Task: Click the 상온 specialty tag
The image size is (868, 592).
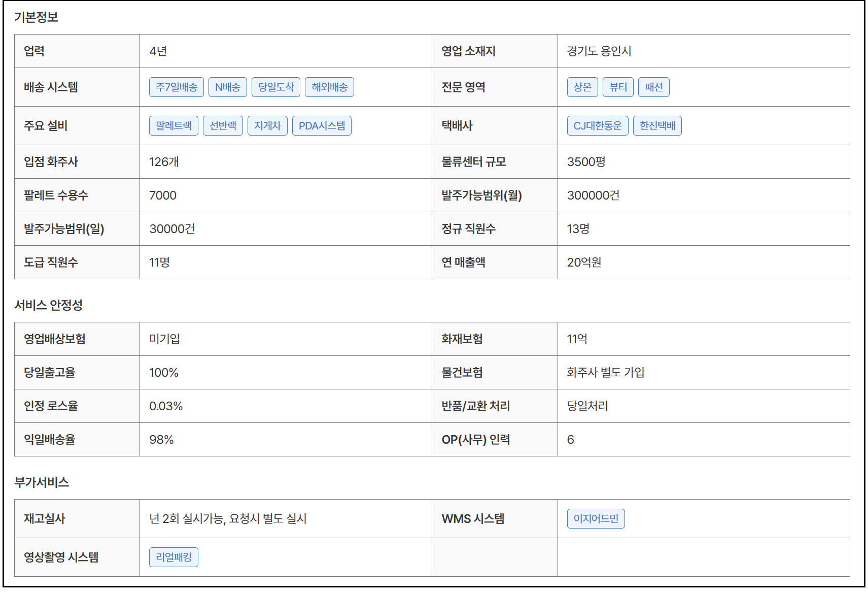Action: [582, 87]
